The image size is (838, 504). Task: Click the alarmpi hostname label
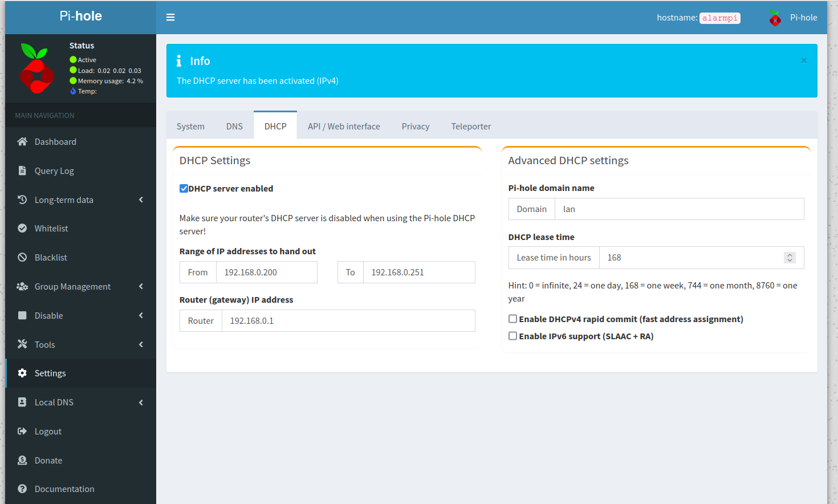[720, 18]
